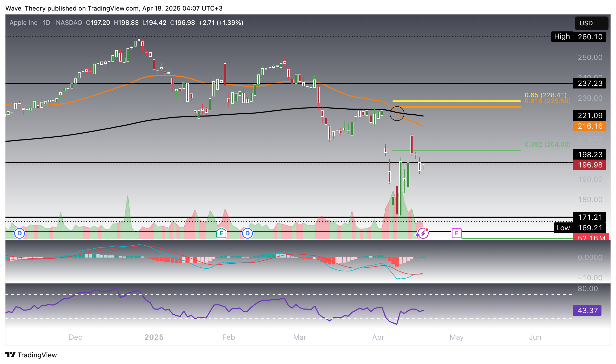Click the Jun label on the time axis
This screenshot has width=616, height=364.
tap(535, 337)
